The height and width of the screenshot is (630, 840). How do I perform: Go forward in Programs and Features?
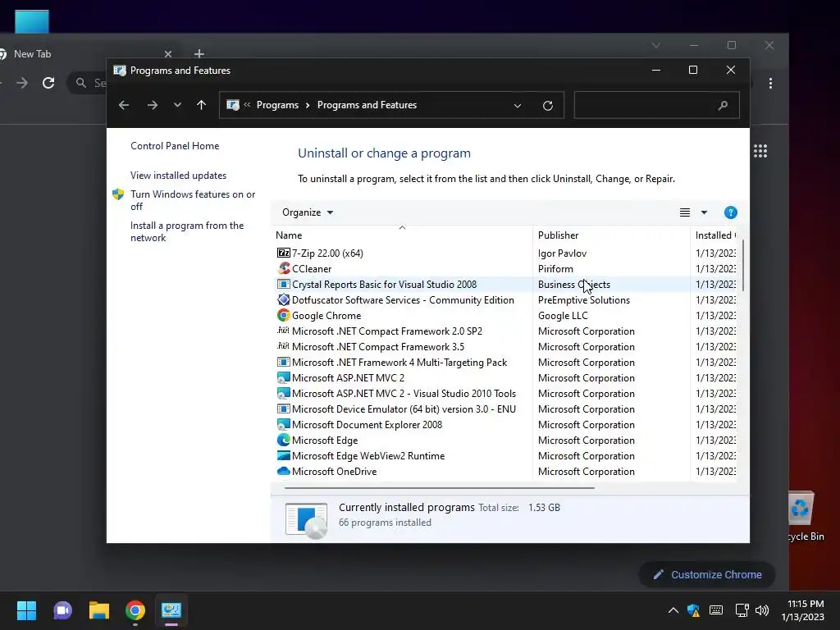point(152,105)
